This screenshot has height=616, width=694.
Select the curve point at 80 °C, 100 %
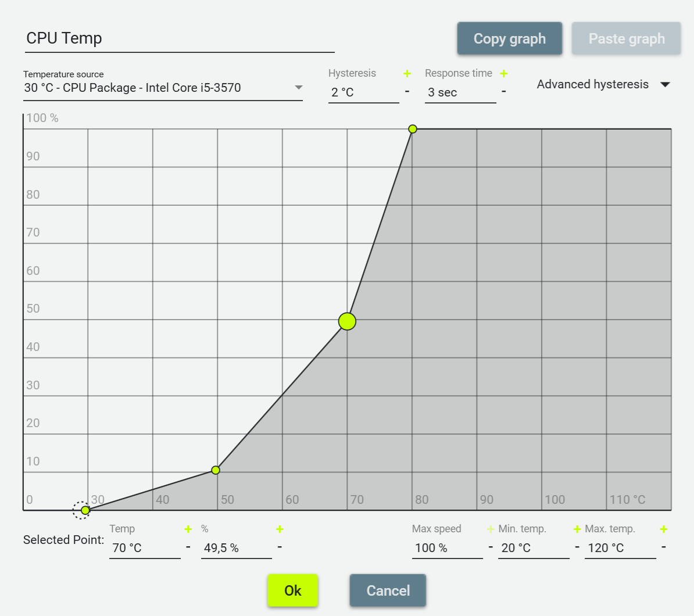coord(413,129)
